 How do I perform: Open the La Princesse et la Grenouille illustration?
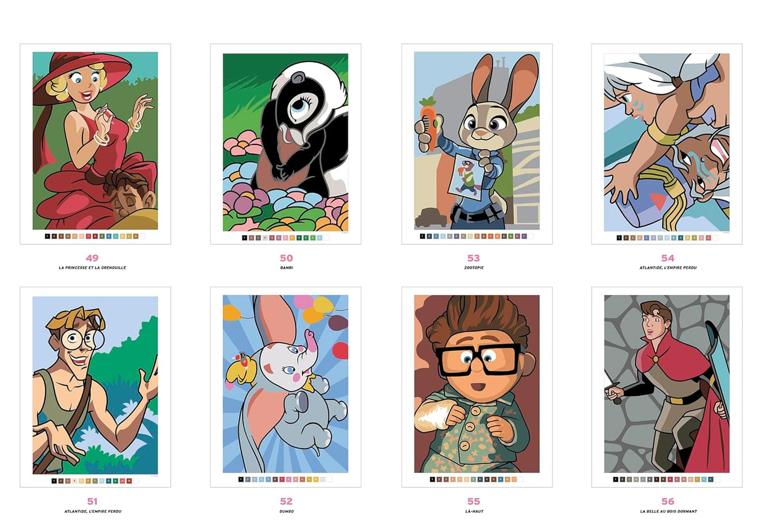tap(95, 140)
